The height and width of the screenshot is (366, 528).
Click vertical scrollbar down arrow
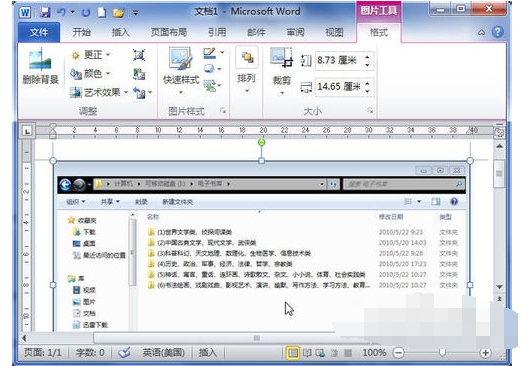tap(499, 287)
